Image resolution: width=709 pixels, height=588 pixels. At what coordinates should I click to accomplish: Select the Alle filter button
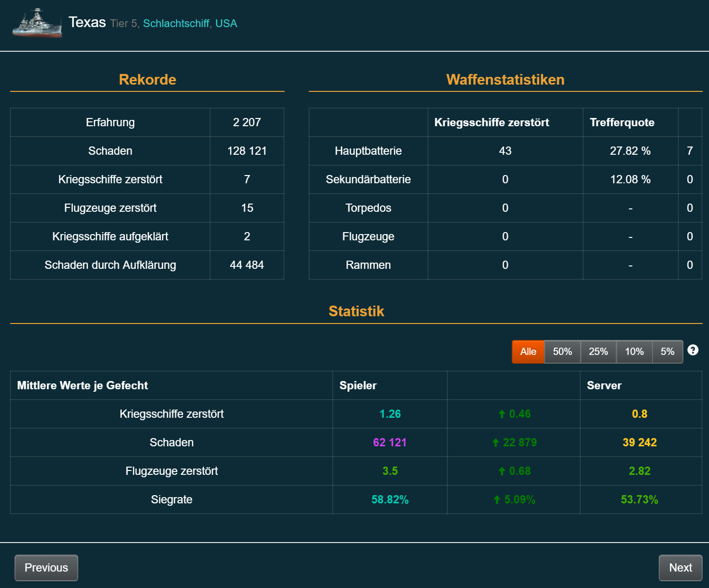tap(528, 352)
